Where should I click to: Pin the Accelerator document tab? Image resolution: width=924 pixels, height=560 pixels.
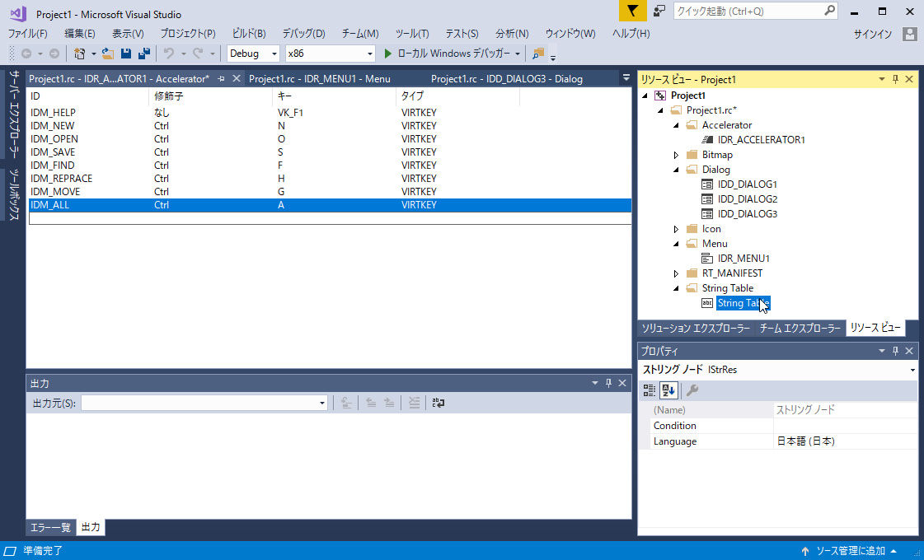(221, 79)
